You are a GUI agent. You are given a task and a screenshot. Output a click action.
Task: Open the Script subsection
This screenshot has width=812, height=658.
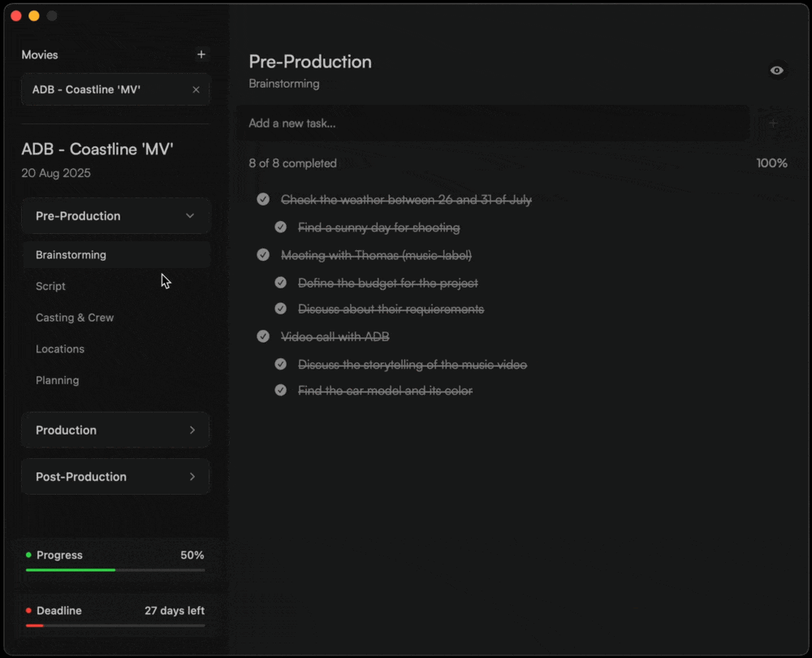click(51, 286)
